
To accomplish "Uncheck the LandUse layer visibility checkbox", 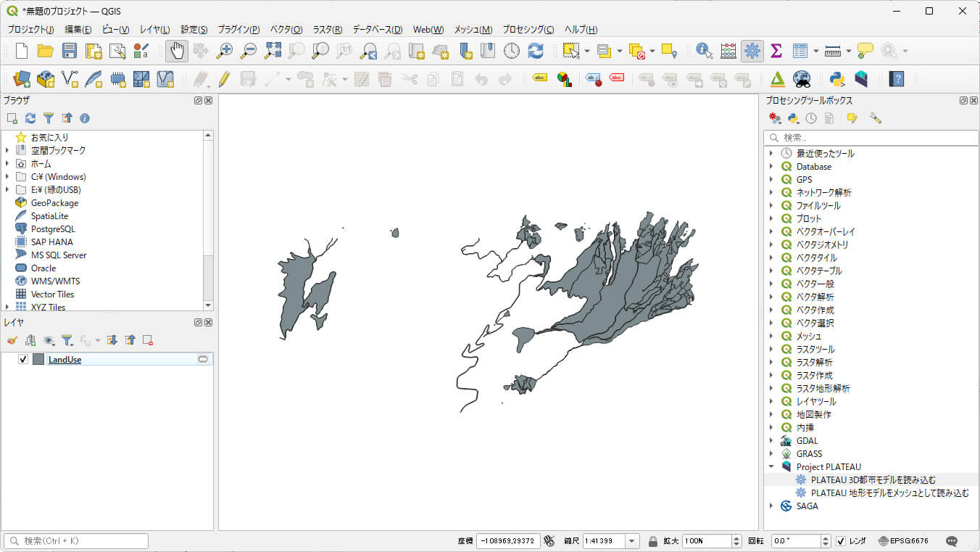I will click(23, 360).
